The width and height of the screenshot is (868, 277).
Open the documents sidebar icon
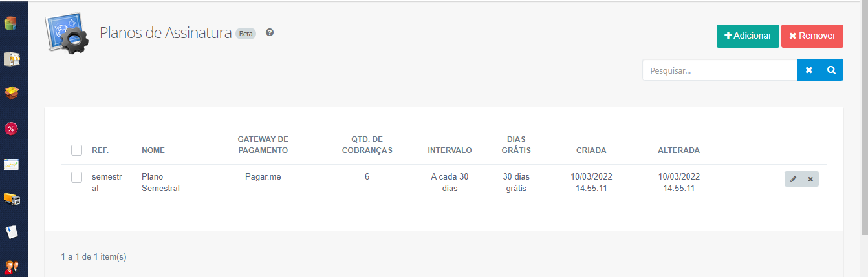tap(11, 232)
